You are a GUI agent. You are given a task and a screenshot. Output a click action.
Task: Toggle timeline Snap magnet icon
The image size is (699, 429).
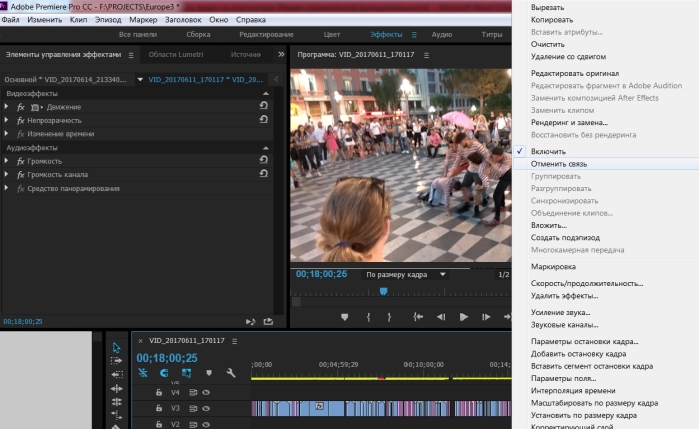click(164, 373)
